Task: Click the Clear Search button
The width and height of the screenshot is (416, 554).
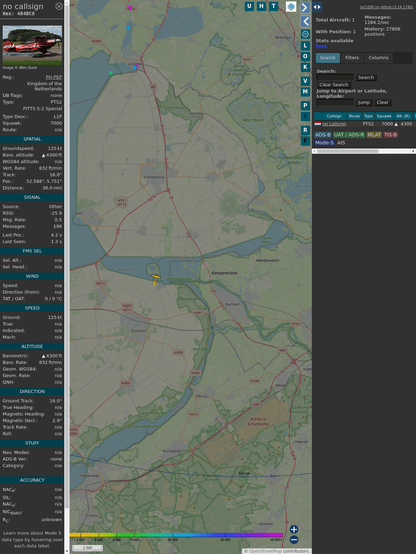Action: (x=333, y=85)
